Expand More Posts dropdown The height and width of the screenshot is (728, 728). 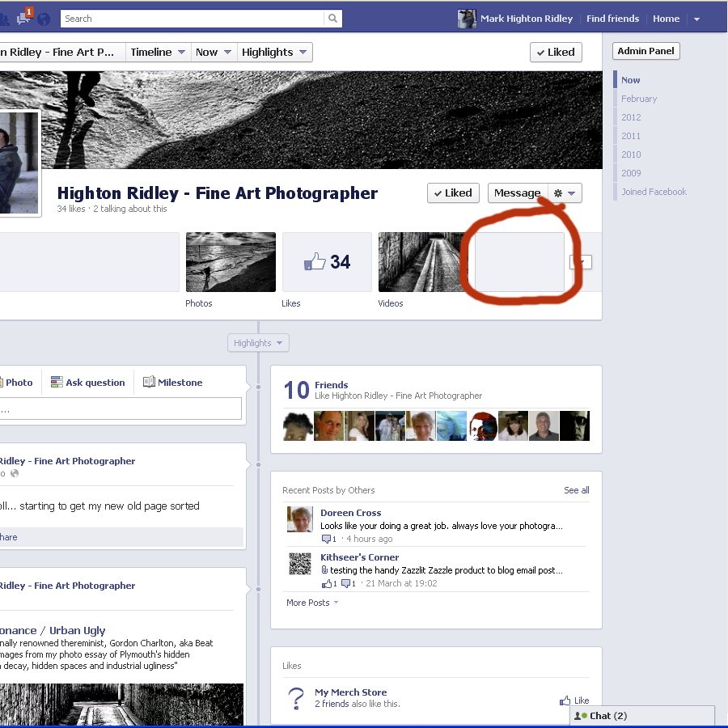click(x=312, y=603)
